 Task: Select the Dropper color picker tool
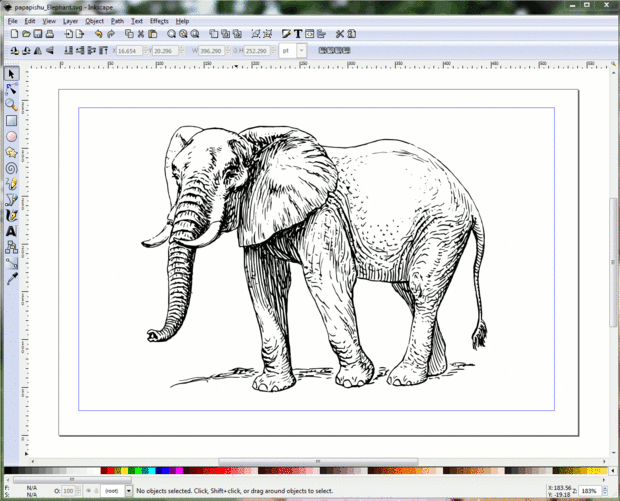tap(11, 279)
